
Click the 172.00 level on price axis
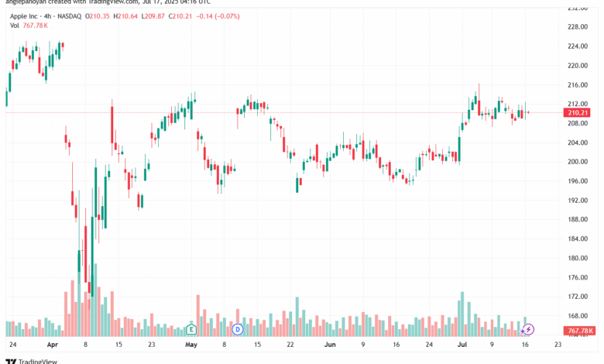[x=578, y=297]
